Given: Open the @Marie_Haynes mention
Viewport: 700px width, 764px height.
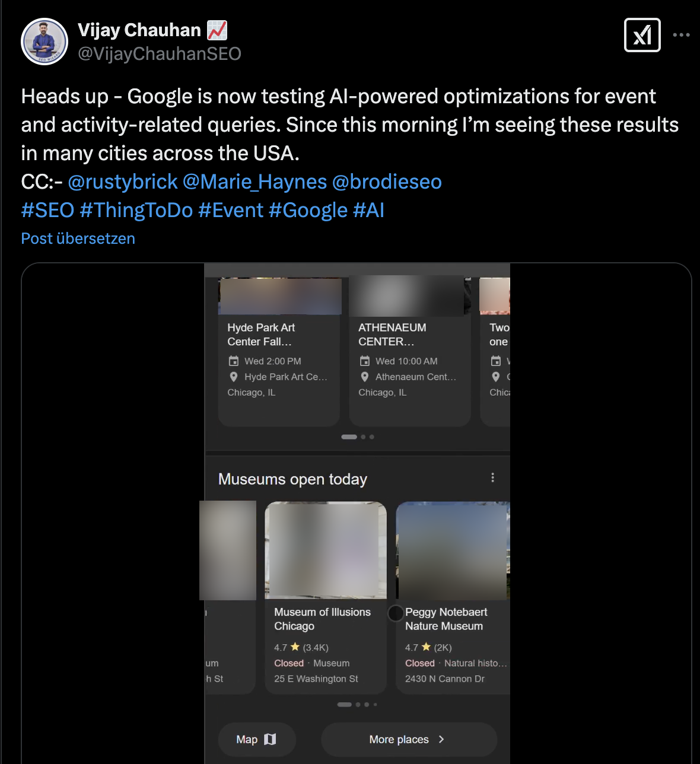Looking at the screenshot, I should point(254,182).
